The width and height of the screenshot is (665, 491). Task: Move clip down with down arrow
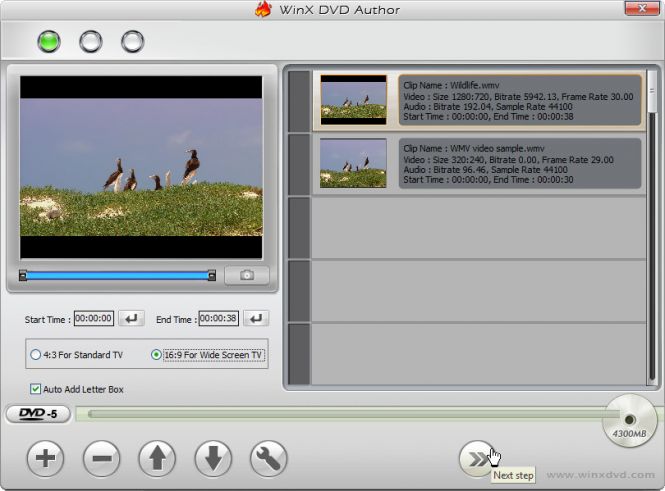213,459
